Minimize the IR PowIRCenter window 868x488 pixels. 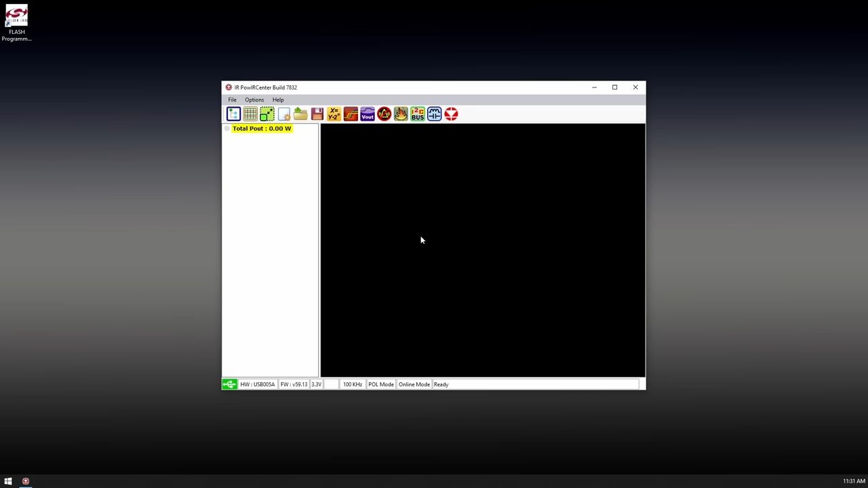594,87
